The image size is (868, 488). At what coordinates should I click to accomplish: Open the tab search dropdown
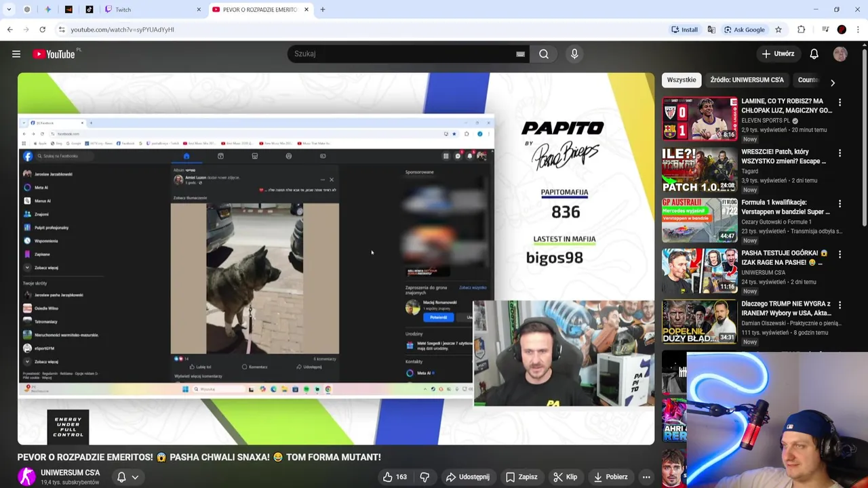point(9,9)
